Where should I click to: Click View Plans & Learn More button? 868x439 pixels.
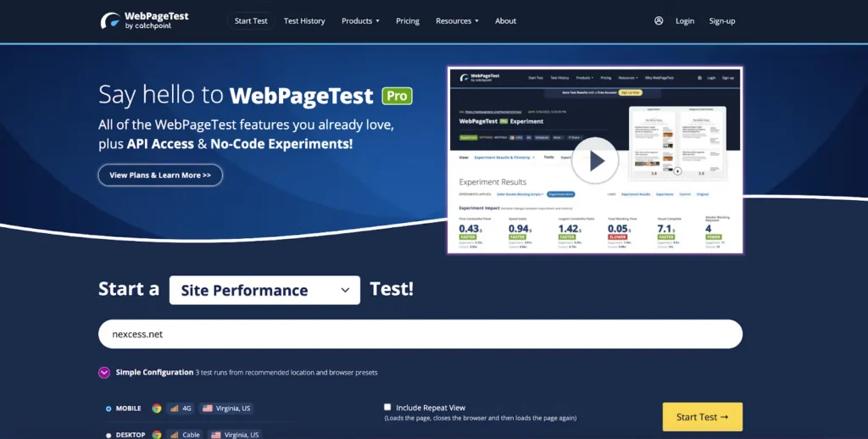(160, 175)
